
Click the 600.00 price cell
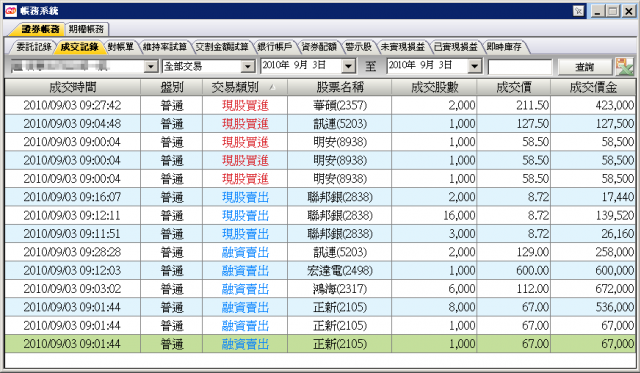(x=514, y=271)
